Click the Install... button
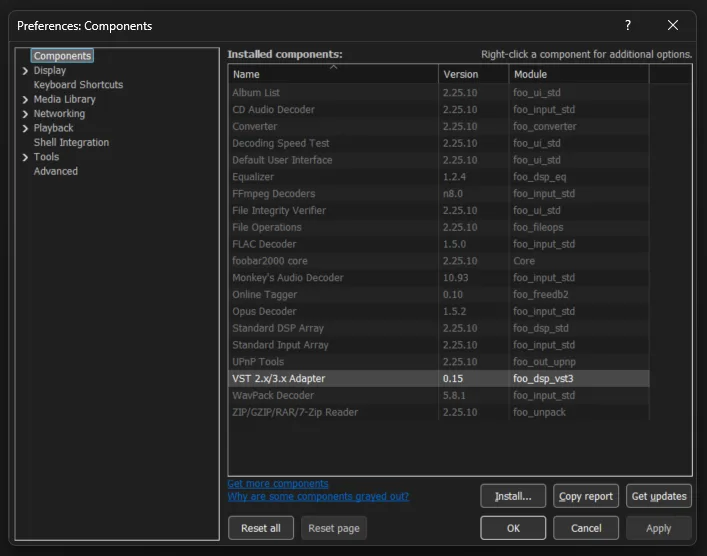The height and width of the screenshot is (556, 707). coord(513,496)
